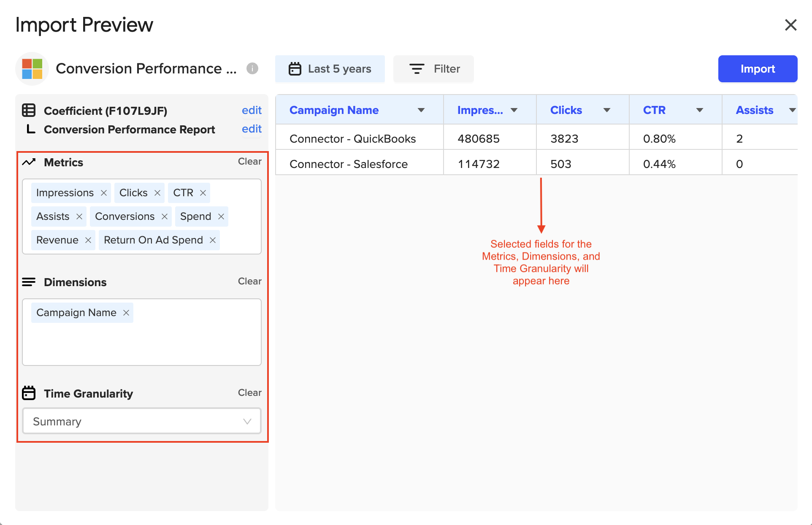
Task: Open the Clicks column dropdown arrow
Action: click(607, 110)
